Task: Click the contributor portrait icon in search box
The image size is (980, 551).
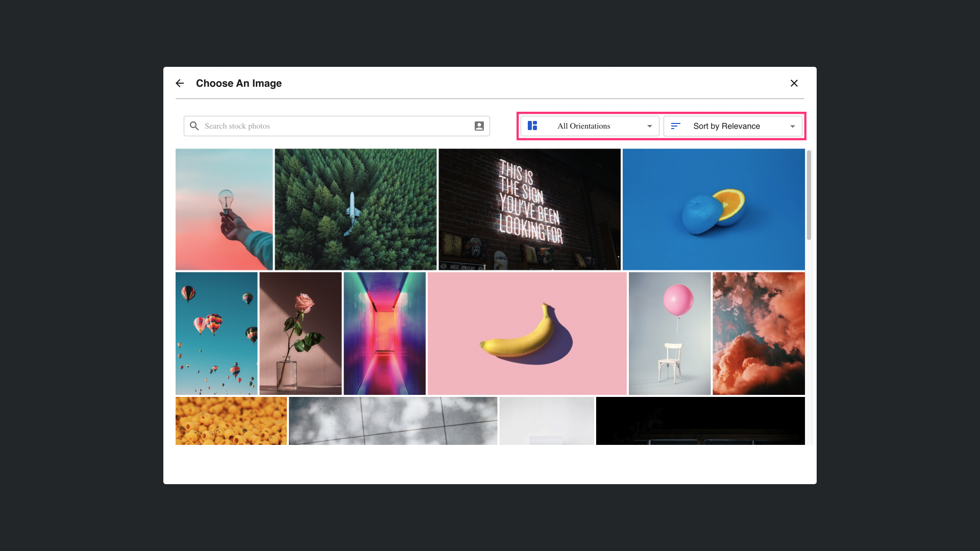Action: click(x=479, y=126)
